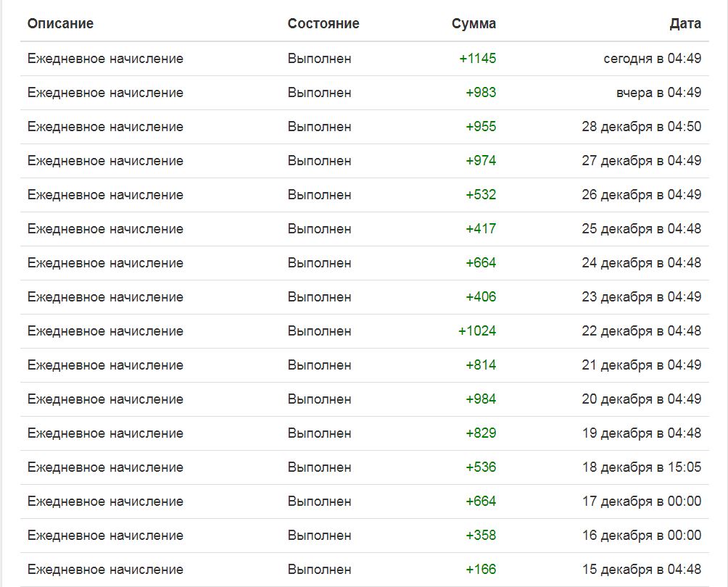Click the +955 amount entry
The image size is (728, 587).
(481, 127)
